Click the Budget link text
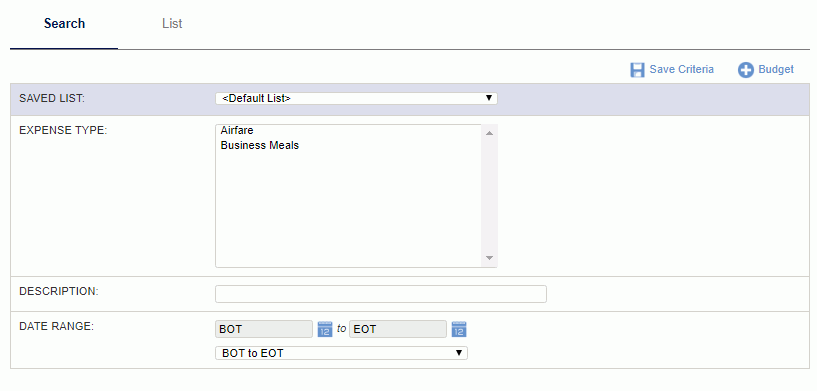 tap(776, 69)
